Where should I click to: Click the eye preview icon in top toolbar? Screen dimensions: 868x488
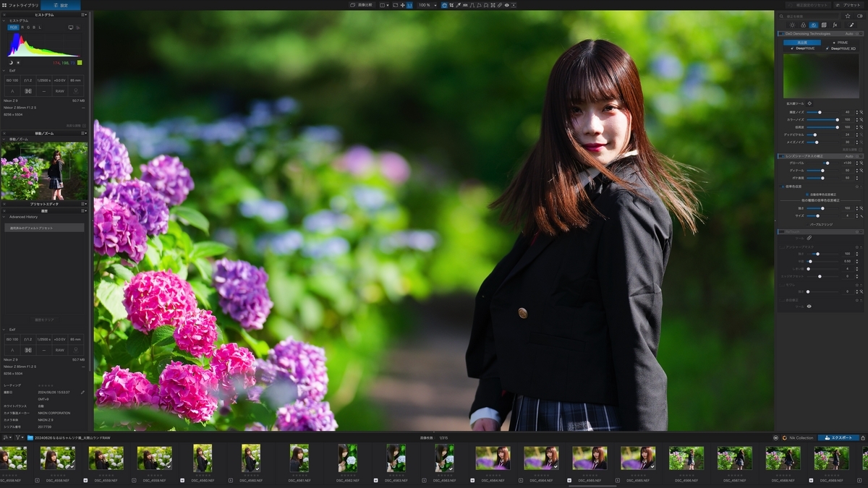coord(506,5)
